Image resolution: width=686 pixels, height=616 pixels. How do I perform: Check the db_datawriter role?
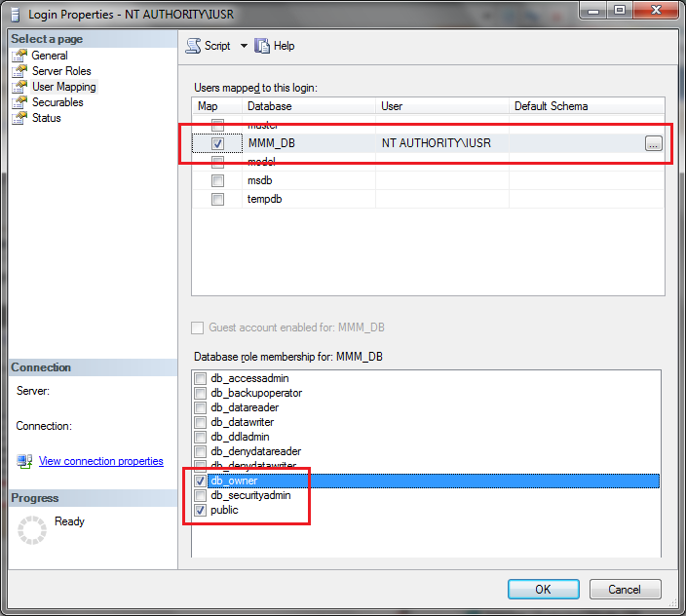(200, 422)
